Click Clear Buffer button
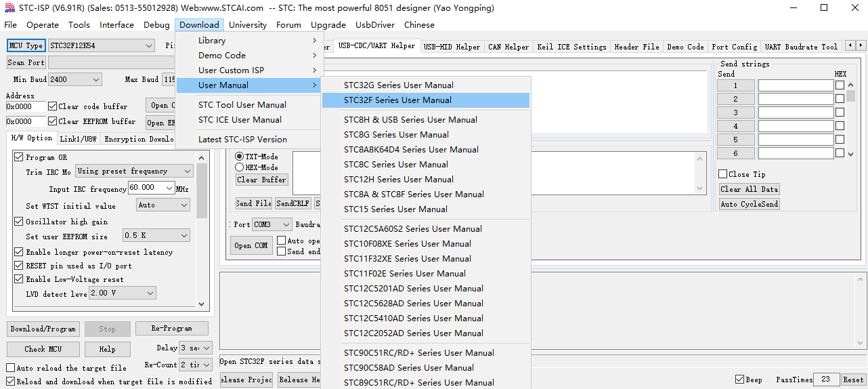868x389 pixels. [262, 180]
